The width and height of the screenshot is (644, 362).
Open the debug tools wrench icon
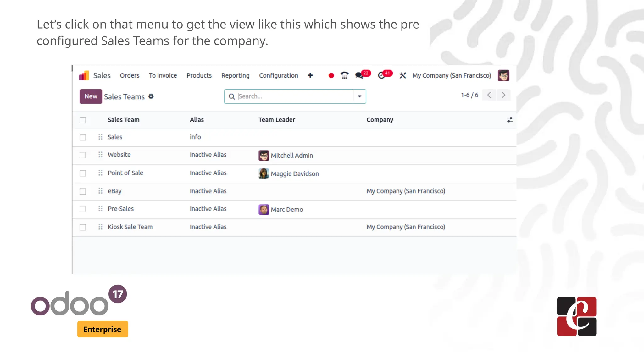coord(403,75)
